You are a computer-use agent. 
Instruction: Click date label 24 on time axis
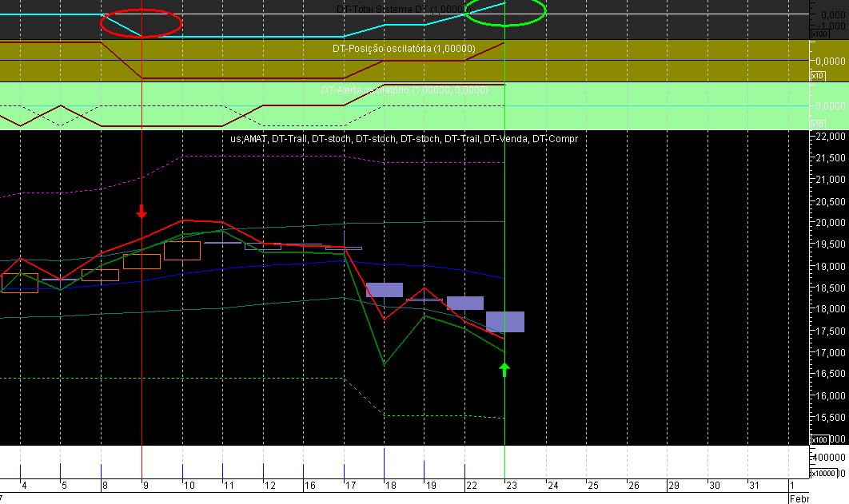553,486
